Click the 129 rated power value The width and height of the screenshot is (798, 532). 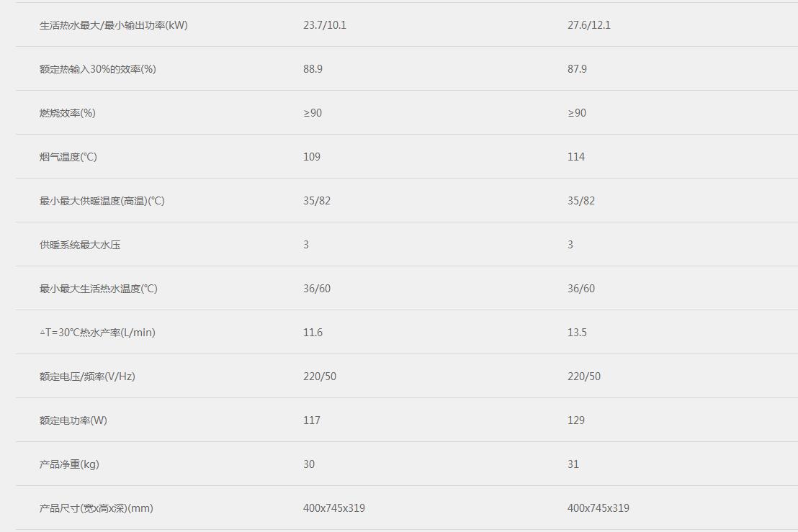pyautogui.click(x=576, y=420)
